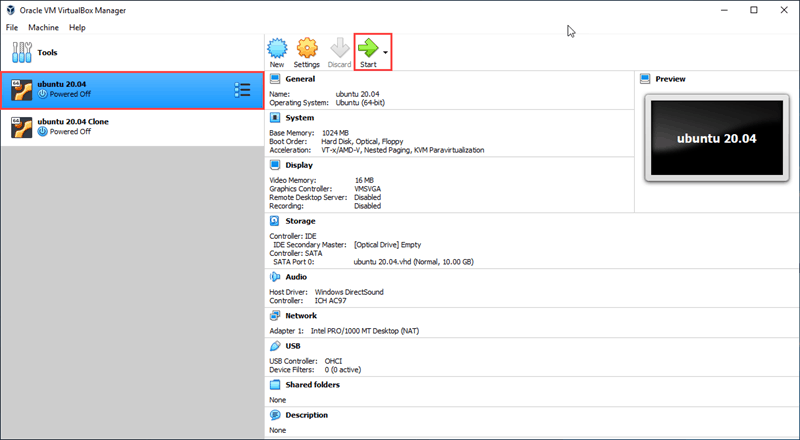Click the ubuntu 20.04.vhd disk entry
Viewport: 800px width, 440px height.
click(413, 262)
